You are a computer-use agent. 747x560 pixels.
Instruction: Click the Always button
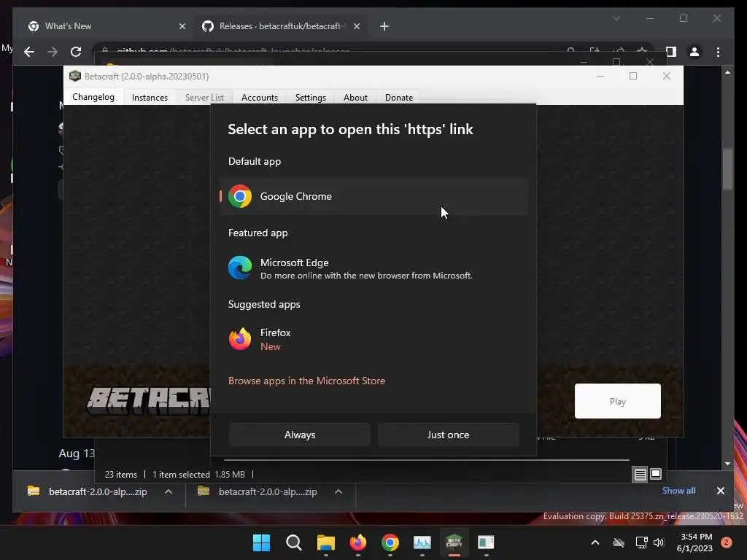[300, 435]
